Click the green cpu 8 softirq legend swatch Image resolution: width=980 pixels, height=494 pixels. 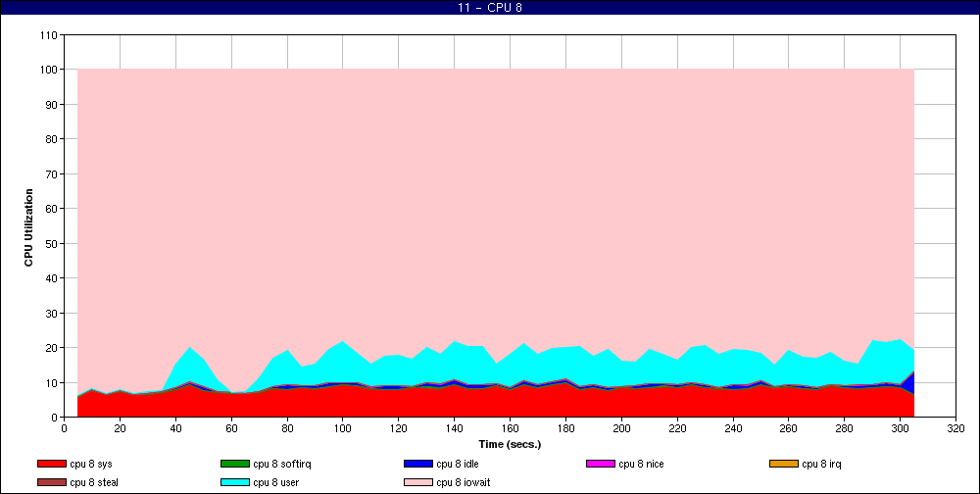click(x=235, y=464)
